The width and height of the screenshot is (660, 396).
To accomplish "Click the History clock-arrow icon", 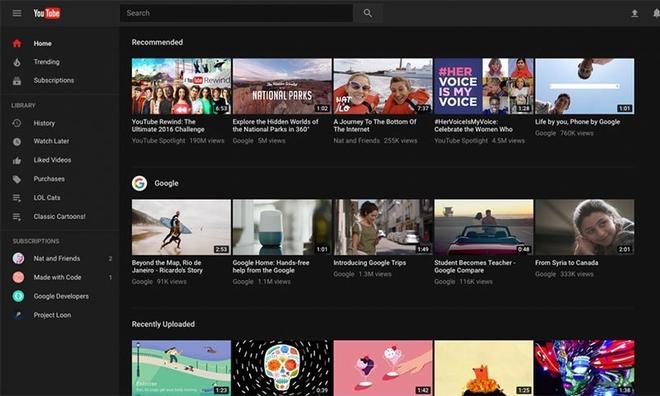I will pyautogui.click(x=17, y=123).
